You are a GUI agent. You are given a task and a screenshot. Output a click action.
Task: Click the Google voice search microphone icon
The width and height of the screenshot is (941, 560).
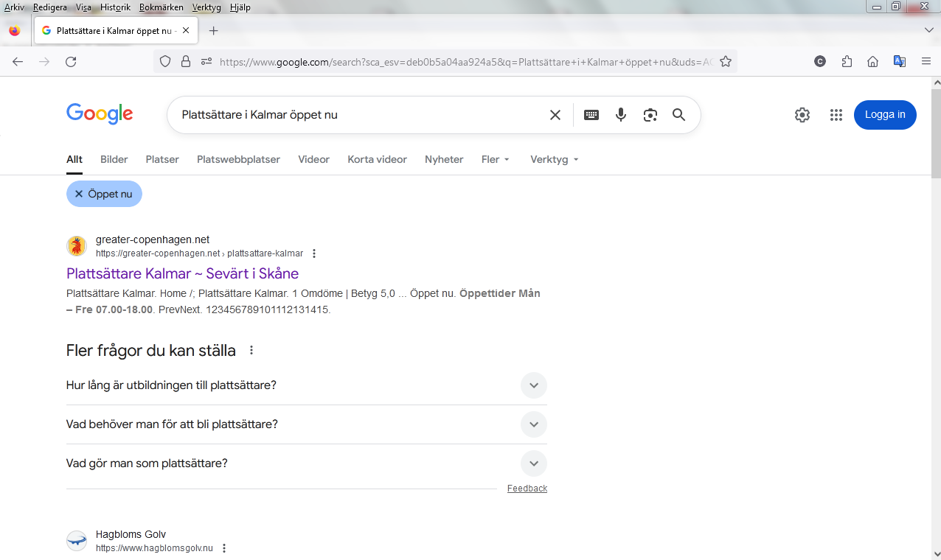tap(621, 115)
